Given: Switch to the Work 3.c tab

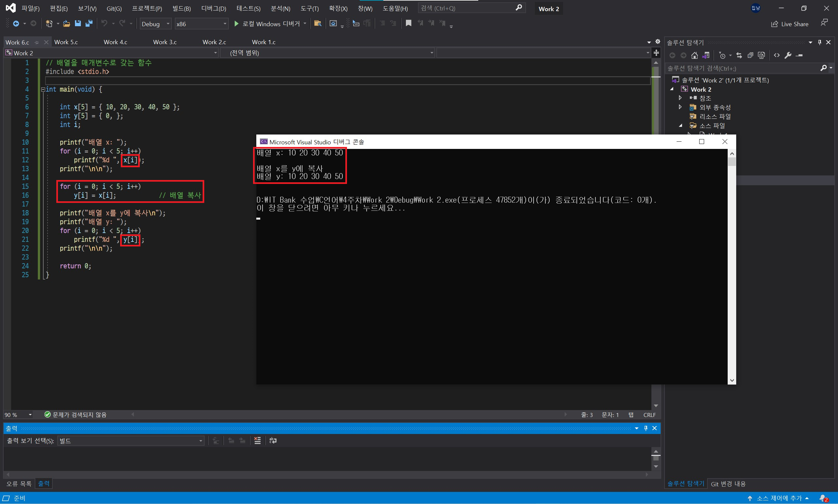Looking at the screenshot, I should tap(165, 42).
